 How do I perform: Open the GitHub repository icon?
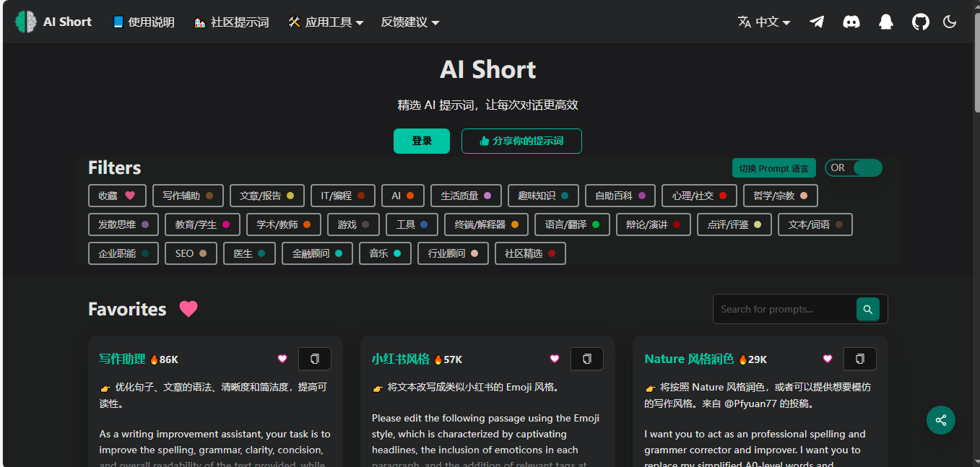[x=920, y=22]
